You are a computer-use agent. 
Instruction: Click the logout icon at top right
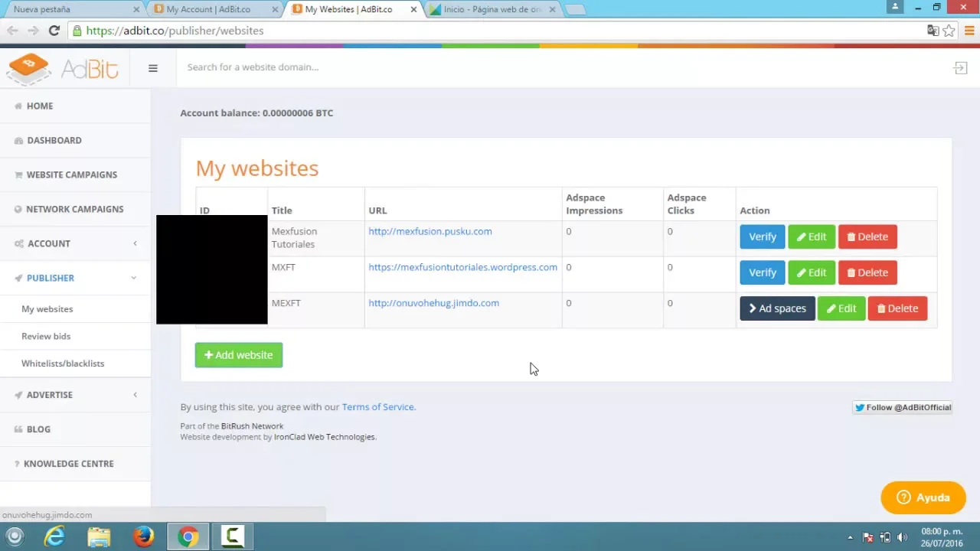coord(960,68)
